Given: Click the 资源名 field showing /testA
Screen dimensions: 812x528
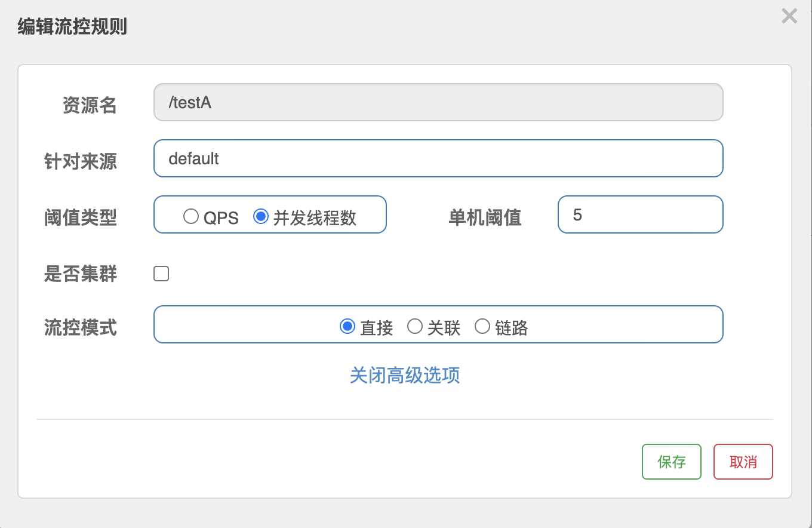Looking at the screenshot, I should coord(438,102).
